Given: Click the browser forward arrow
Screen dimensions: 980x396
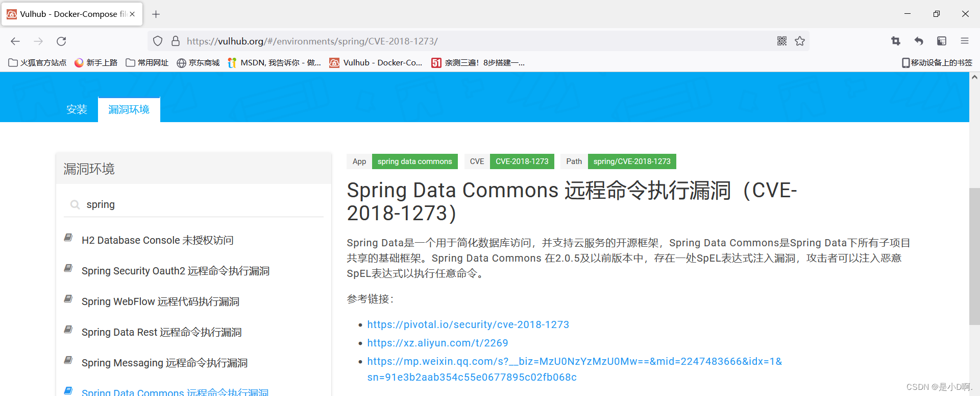Looking at the screenshot, I should [x=38, y=41].
